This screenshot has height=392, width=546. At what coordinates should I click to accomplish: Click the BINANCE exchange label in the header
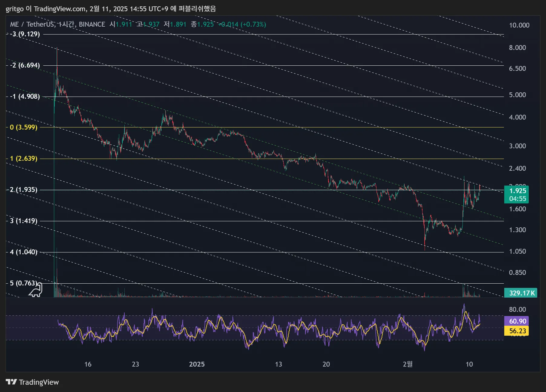click(92, 24)
